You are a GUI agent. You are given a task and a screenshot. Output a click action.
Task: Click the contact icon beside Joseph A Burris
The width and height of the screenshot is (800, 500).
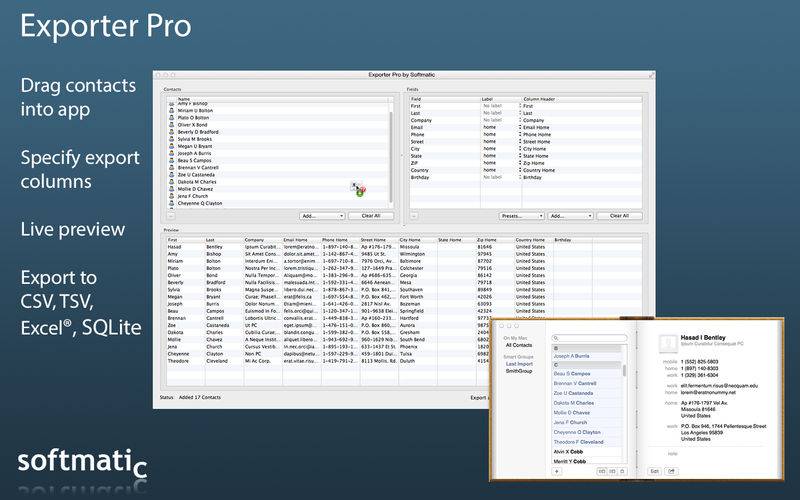point(171,153)
